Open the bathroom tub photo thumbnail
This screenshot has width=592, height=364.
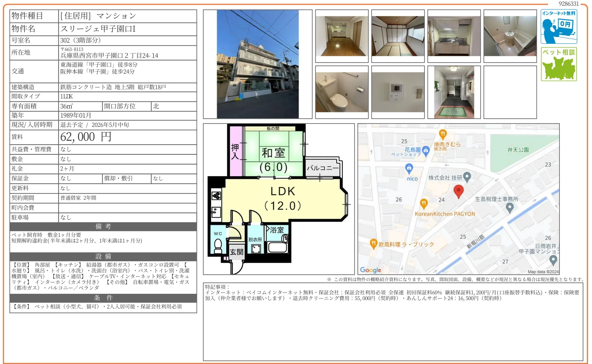(x=510, y=36)
